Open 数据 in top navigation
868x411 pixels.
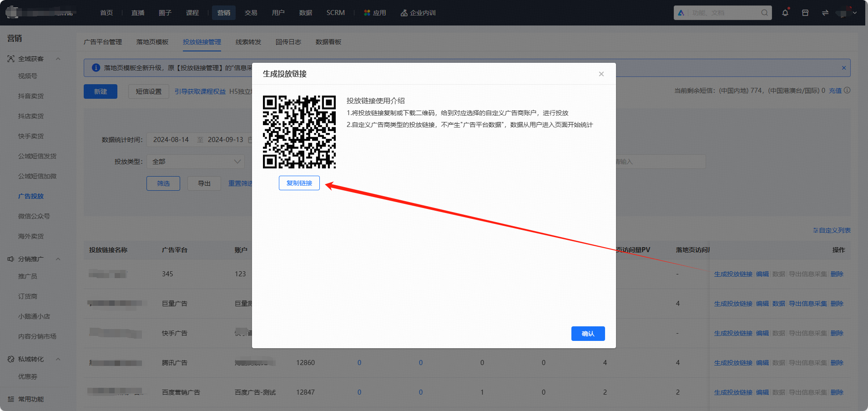click(x=306, y=13)
